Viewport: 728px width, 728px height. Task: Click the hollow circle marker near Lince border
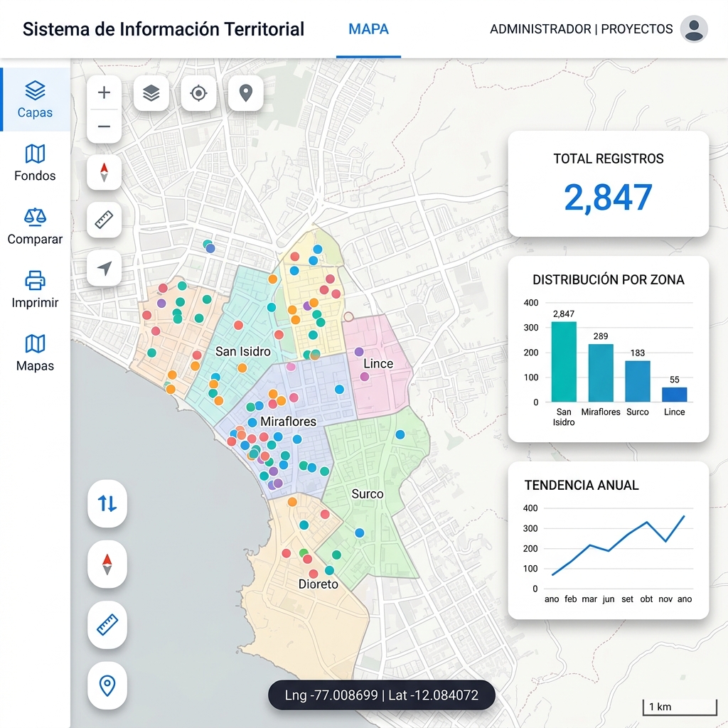[x=348, y=316]
